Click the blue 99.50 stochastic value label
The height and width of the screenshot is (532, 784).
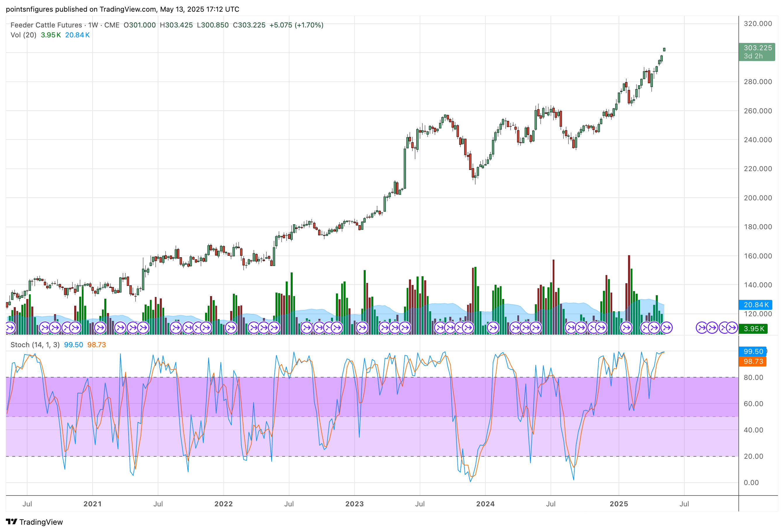coord(753,351)
